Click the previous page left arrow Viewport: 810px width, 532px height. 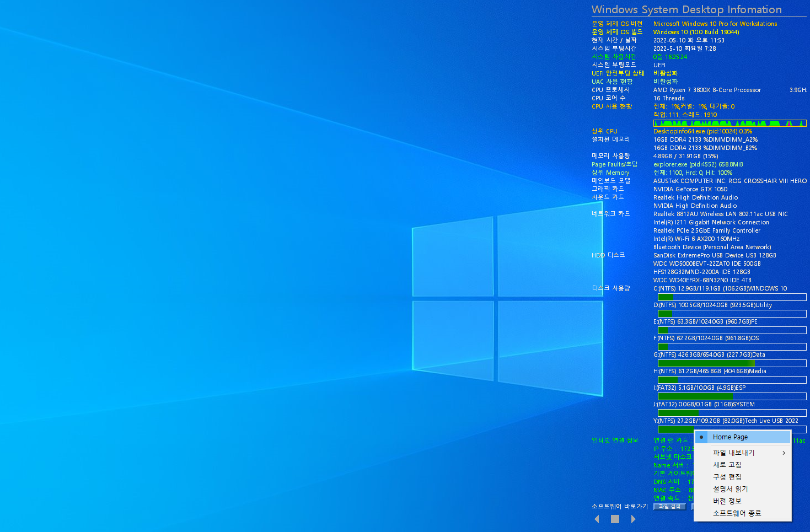click(597, 519)
